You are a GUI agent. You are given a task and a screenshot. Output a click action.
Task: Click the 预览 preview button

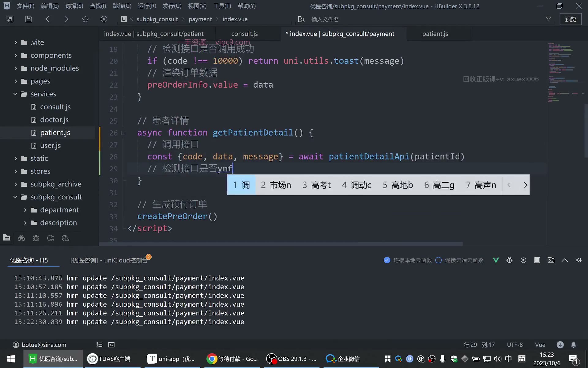[x=571, y=19]
